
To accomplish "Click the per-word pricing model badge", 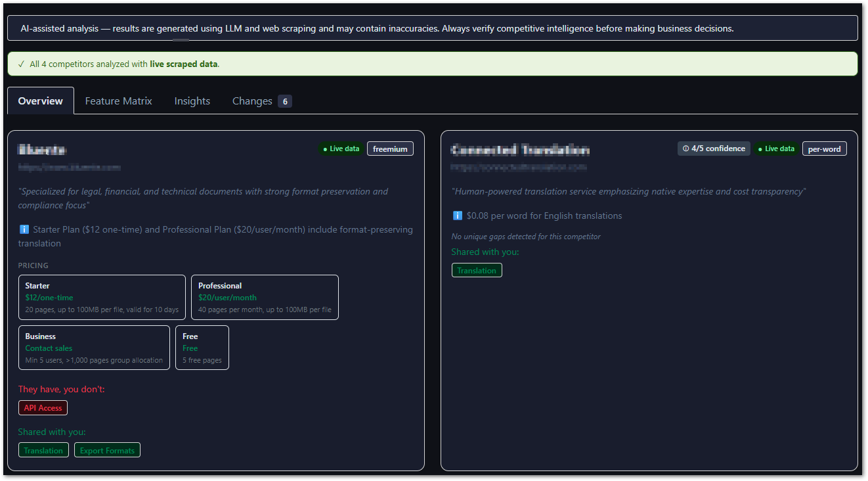I will click(x=824, y=149).
